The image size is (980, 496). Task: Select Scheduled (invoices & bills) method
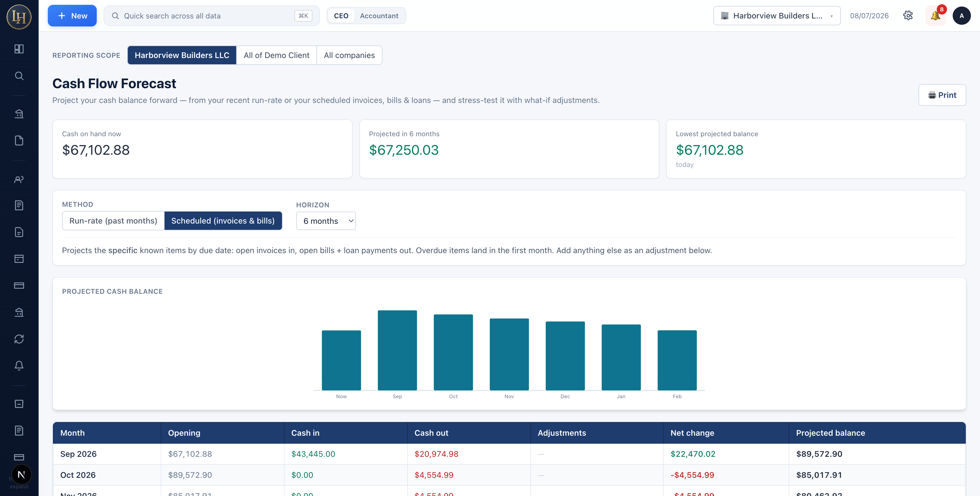point(223,221)
